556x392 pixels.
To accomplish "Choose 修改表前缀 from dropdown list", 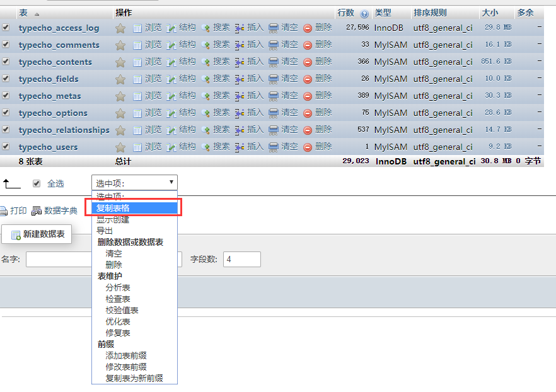I will tap(134, 367).
